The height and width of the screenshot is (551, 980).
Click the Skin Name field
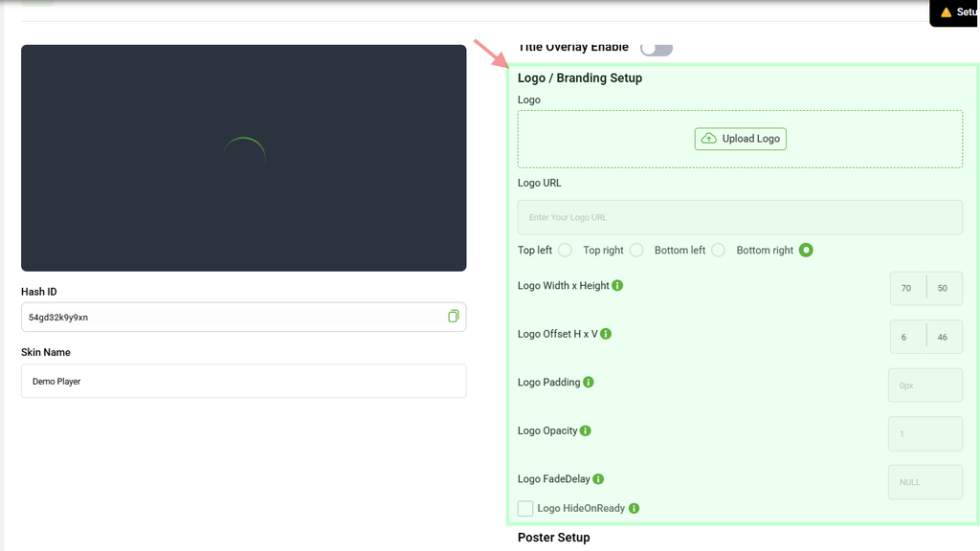(244, 381)
